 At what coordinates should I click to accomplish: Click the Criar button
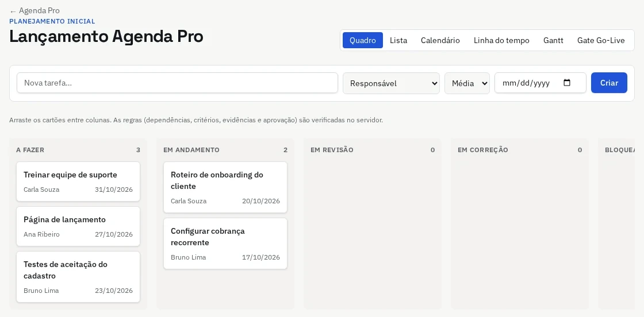pyautogui.click(x=609, y=83)
